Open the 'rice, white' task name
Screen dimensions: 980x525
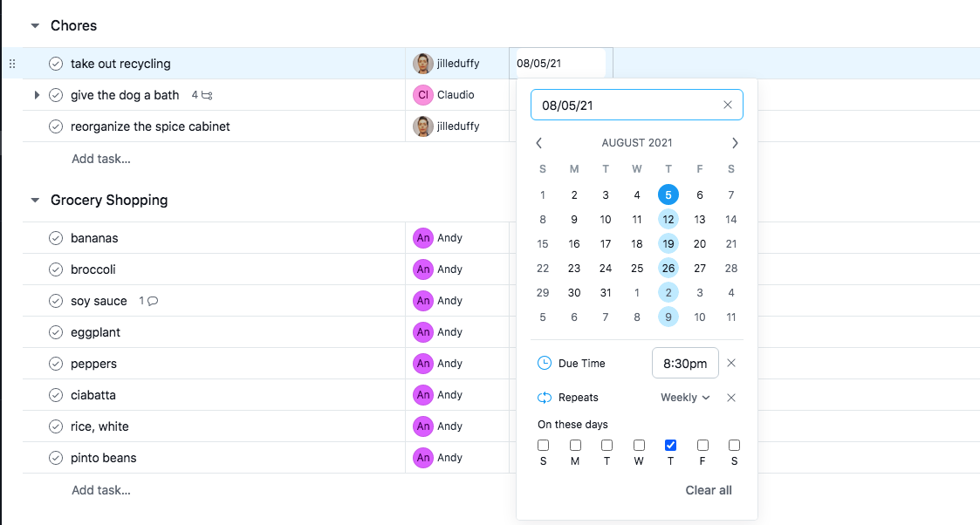99,426
